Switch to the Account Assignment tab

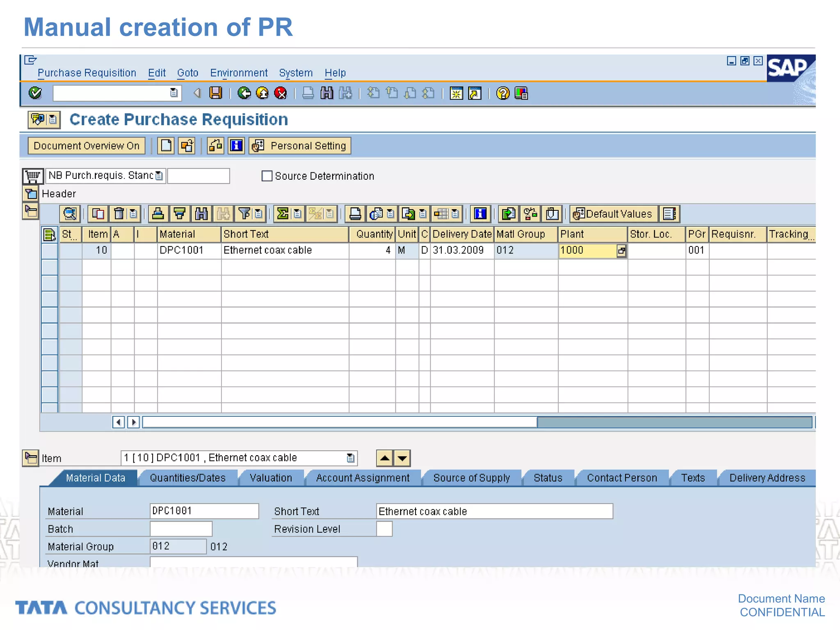pos(363,478)
